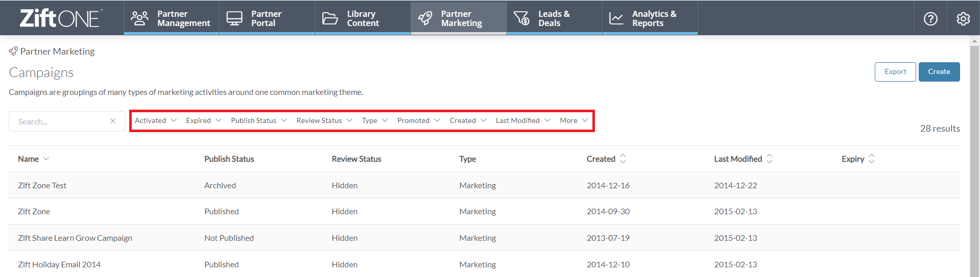Click the Leads & Deals funnel icon
The height and width of the screenshot is (277, 980).
point(521,18)
